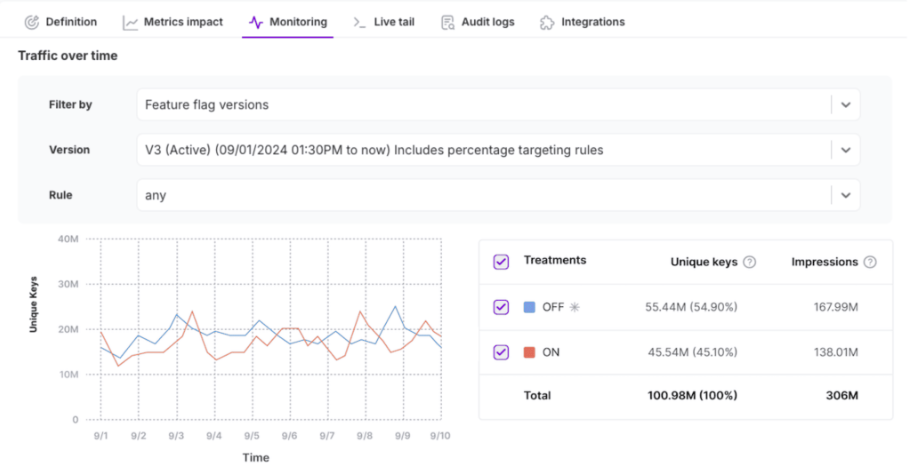912x470 pixels.
Task: Click the Metrics impact chart icon
Action: (130, 22)
